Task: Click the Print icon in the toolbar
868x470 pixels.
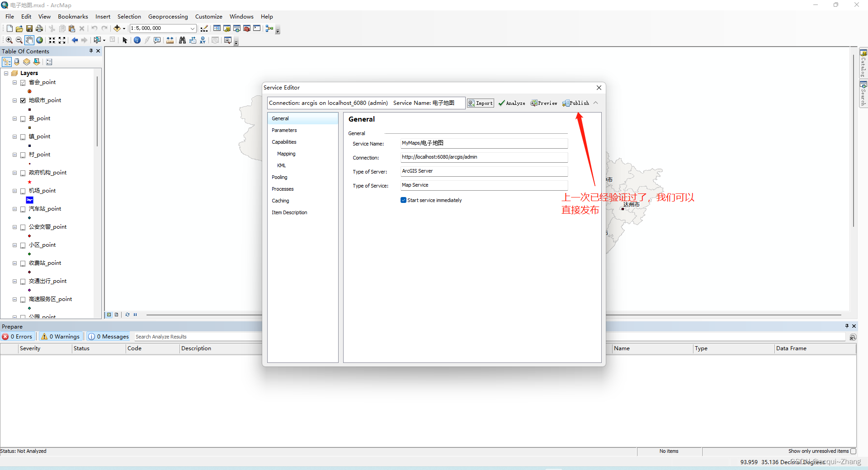Action: [39, 28]
